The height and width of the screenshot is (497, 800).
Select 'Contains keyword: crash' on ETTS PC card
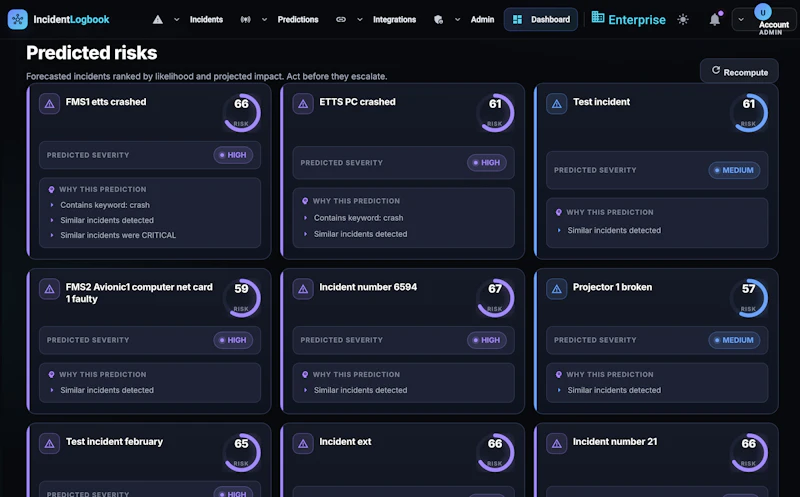[358, 218]
